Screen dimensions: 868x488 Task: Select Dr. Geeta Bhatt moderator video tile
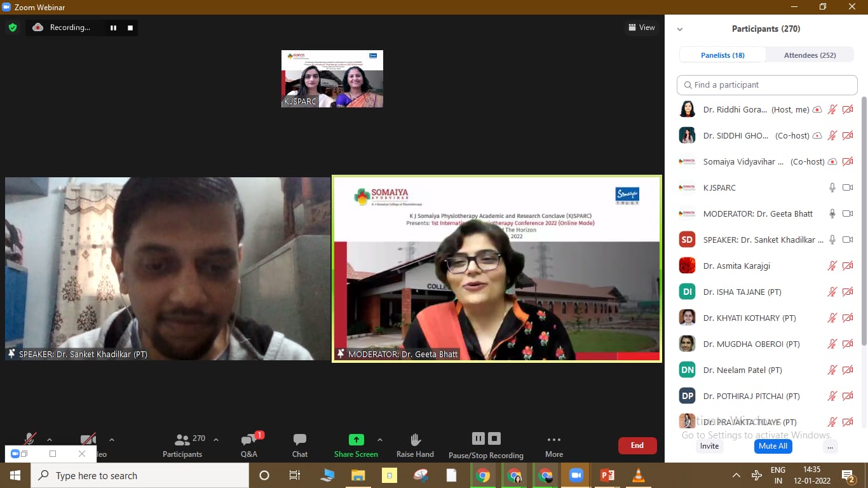(497, 269)
